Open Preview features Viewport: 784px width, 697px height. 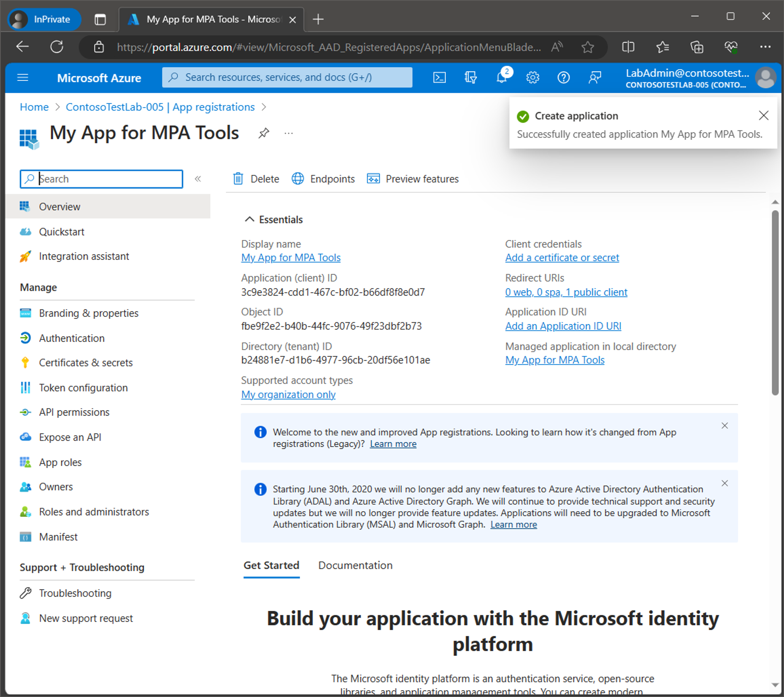tap(413, 179)
